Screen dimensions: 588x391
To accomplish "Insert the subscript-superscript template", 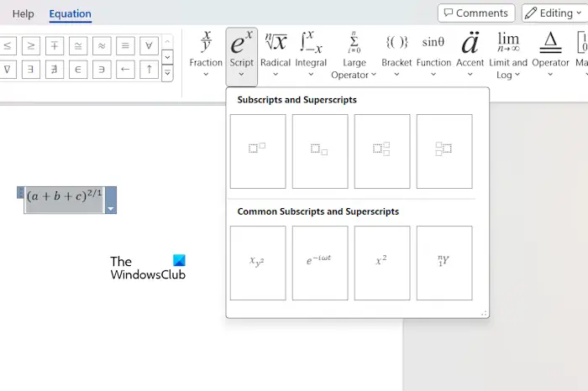I will [382, 151].
